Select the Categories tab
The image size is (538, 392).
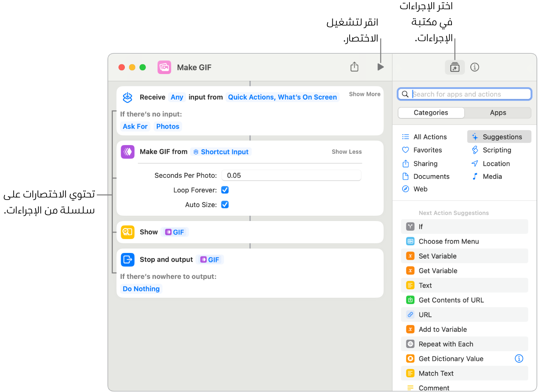pos(431,112)
